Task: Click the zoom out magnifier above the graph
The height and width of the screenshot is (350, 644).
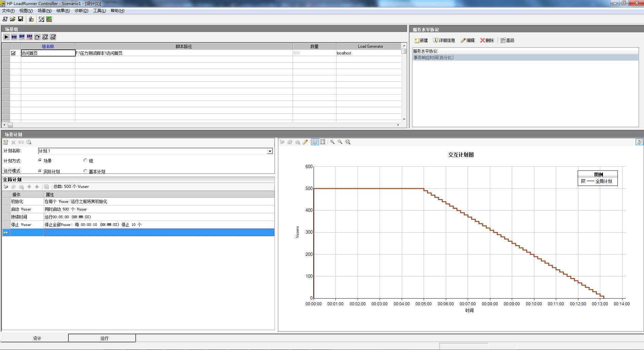Action: click(x=340, y=142)
